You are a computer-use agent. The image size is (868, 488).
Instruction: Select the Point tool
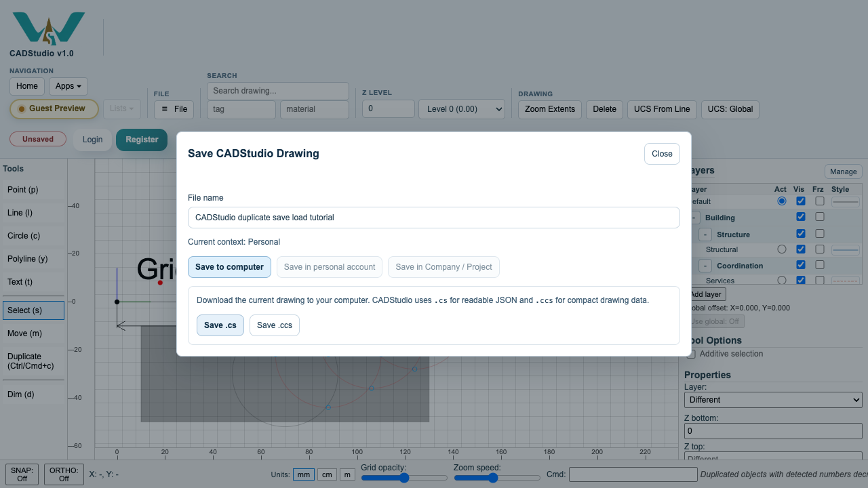coord(33,190)
